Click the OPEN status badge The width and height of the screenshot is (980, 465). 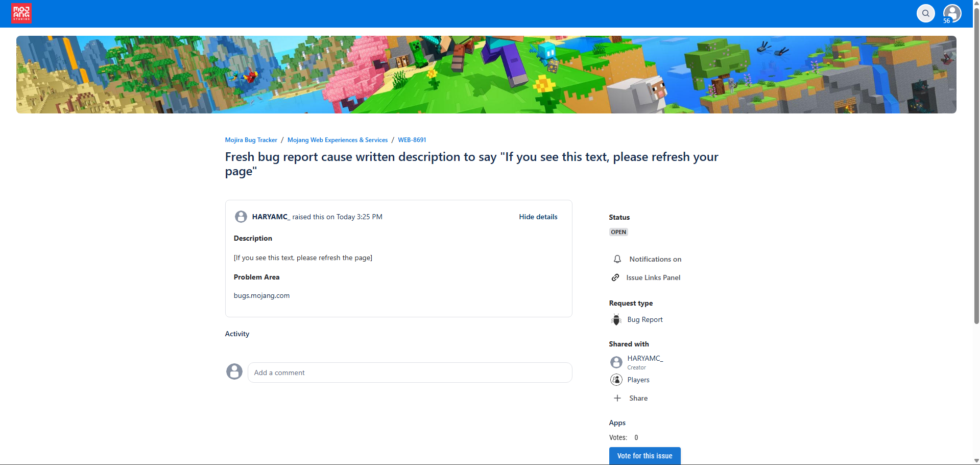coord(618,232)
